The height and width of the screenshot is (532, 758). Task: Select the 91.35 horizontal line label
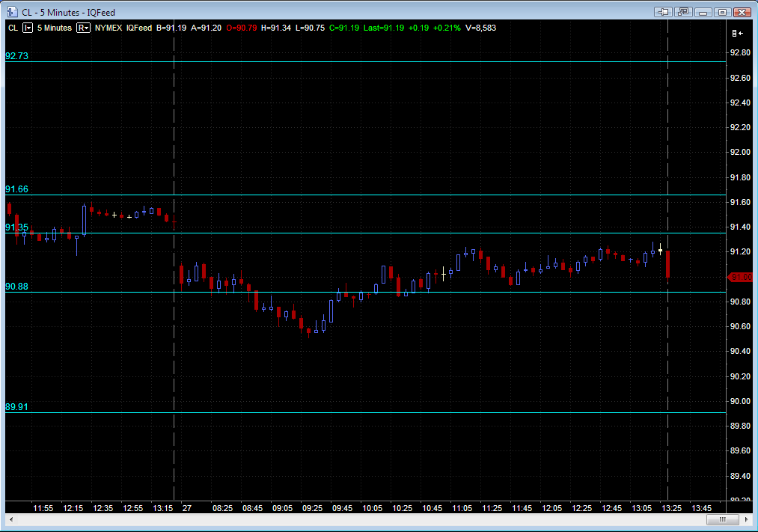(17, 227)
